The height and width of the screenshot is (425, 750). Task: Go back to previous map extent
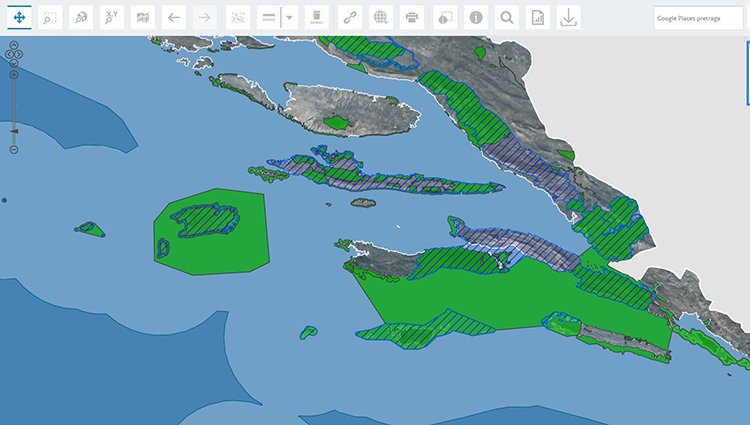coord(174,18)
